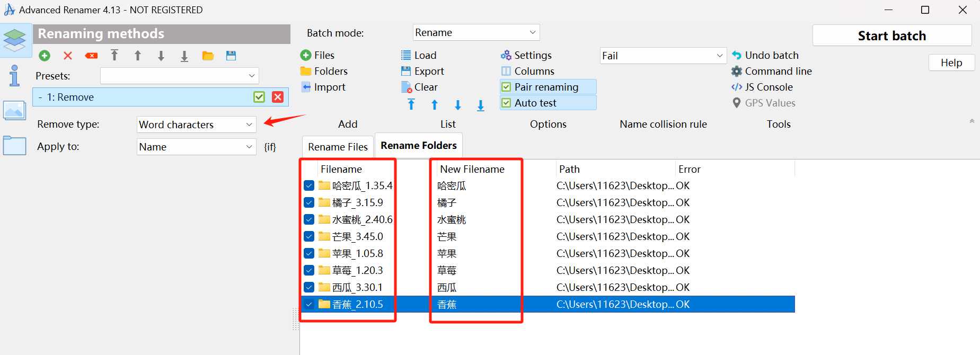This screenshot has height=355, width=980.
Task: Delete the 1: Remove method with red X
Action: pos(278,97)
